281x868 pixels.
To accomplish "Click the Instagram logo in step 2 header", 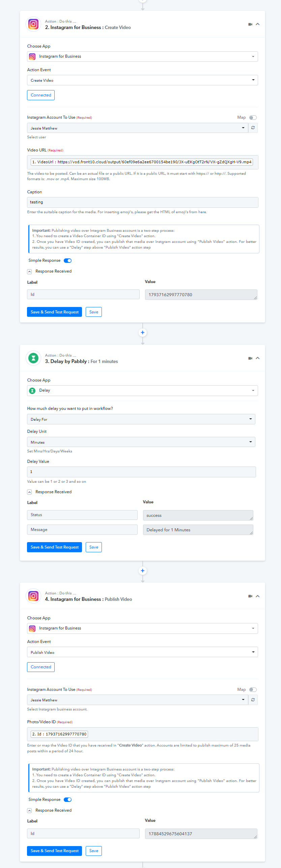I will coord(33,24).
